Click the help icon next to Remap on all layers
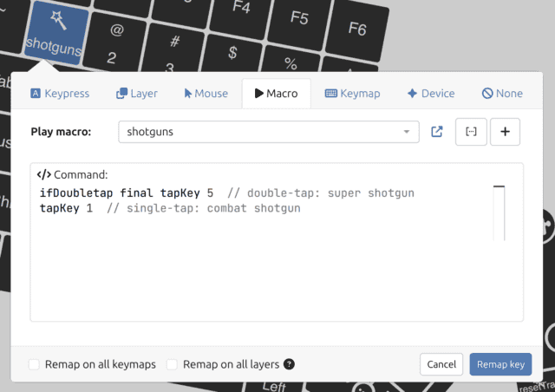This screenshot has height=392, width=555. point(289,365)
